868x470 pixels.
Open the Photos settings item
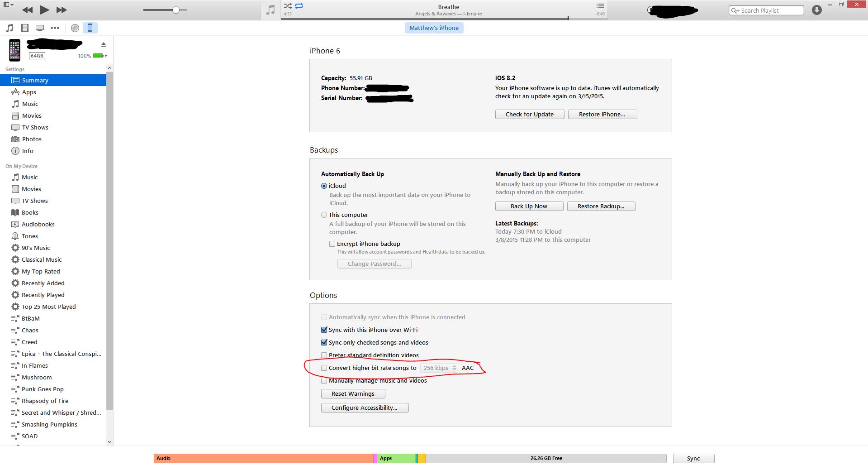53,139
